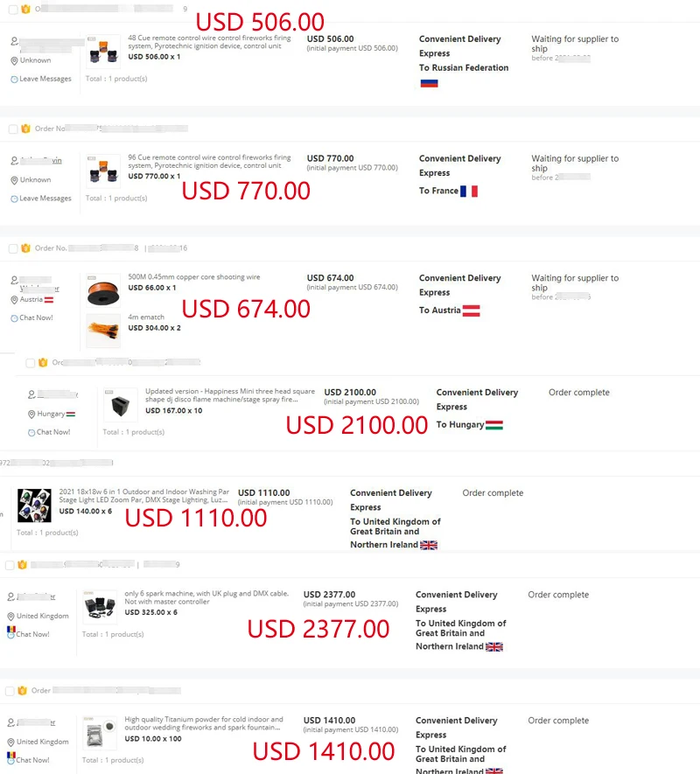Click the UK flag in the USD 1110.00 order
The image size is (700, 774).
pyautogui.click(x=429, y=545)
